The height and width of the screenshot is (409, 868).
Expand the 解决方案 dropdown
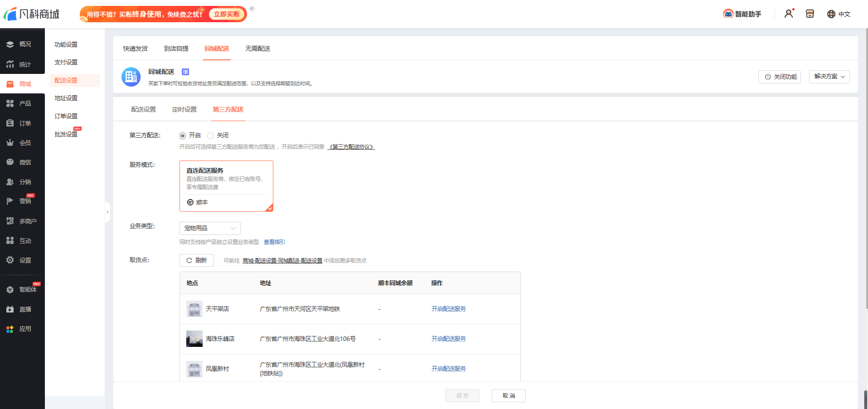(x=829, y=77)
